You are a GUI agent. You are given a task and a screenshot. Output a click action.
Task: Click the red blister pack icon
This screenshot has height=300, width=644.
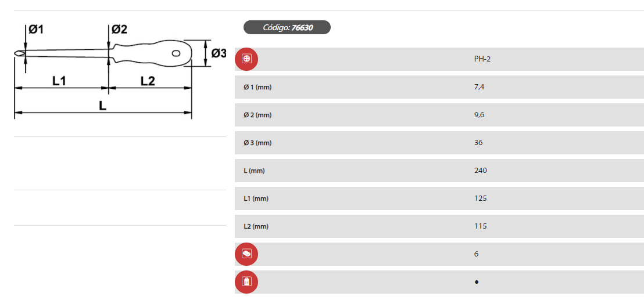(x=246, y=282)
